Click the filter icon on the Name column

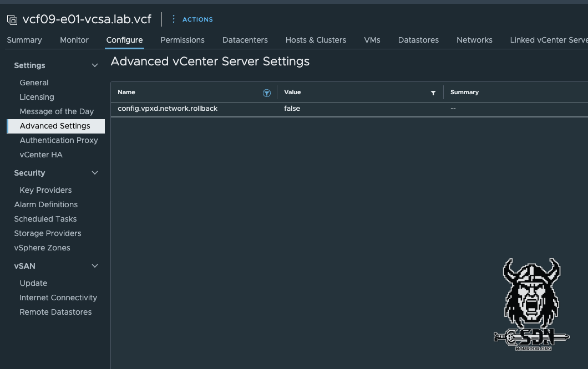click(267, 93)
